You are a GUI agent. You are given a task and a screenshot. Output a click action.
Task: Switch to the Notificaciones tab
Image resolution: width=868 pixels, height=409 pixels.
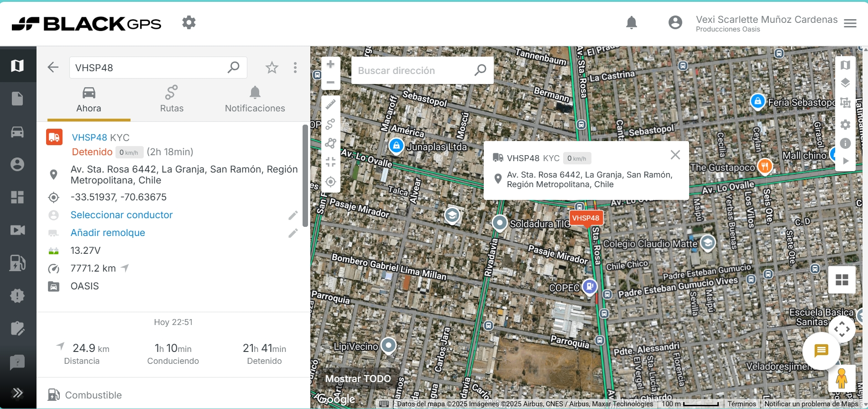pos(255,100)
